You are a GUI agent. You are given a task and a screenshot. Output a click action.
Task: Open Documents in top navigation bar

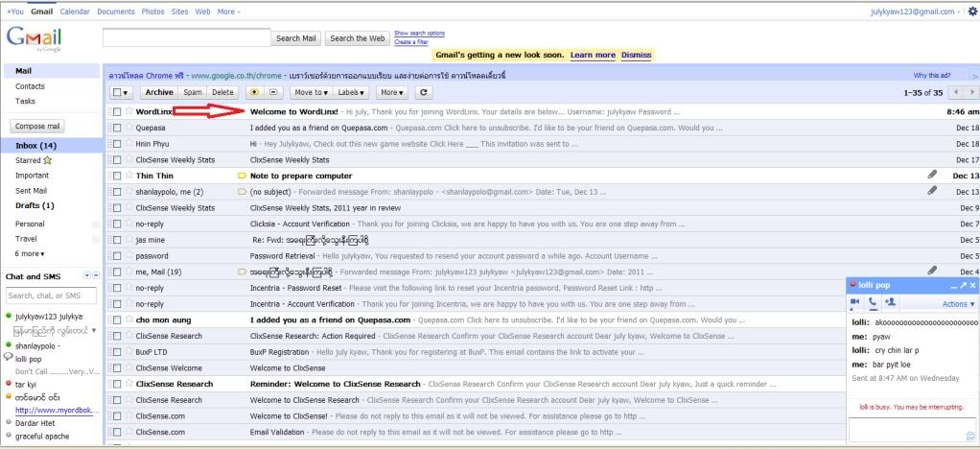click(116, 12)
